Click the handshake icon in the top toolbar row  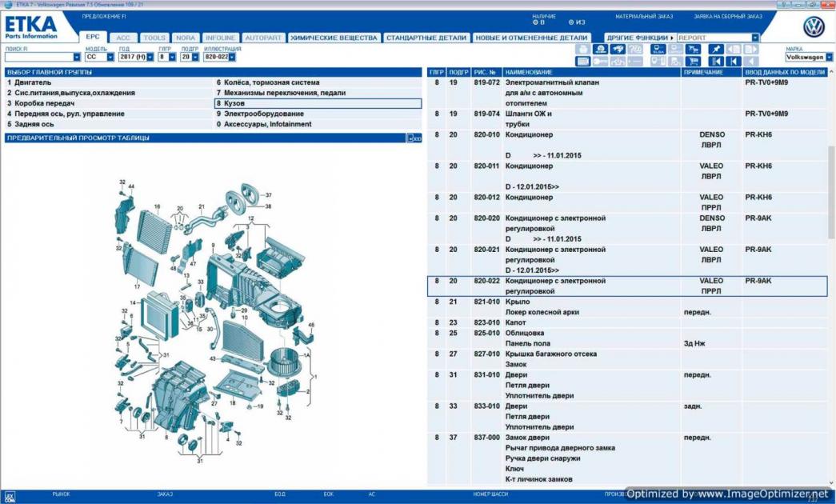[618, 49]
